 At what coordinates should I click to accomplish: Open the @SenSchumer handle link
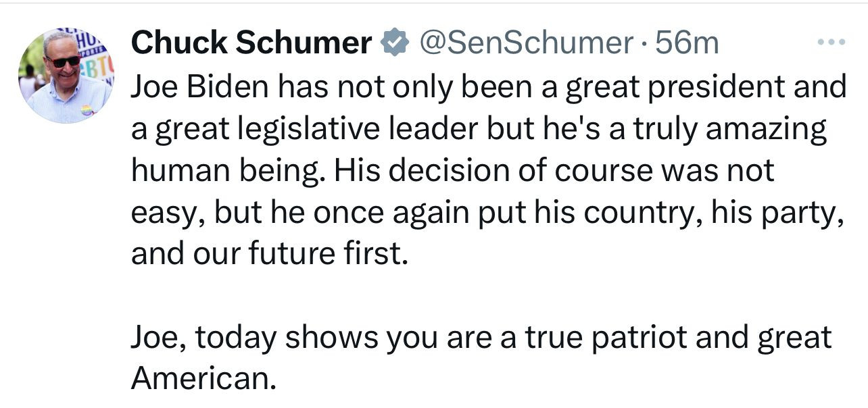(526, 43)
